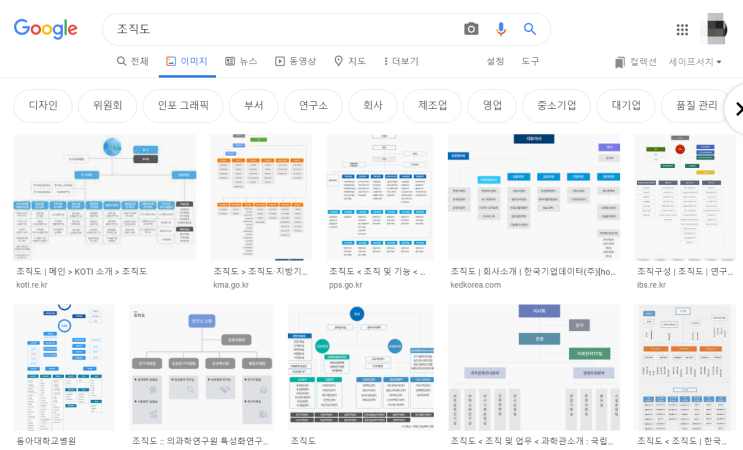Click the magnifying glass search button

[x=530, y=29]
